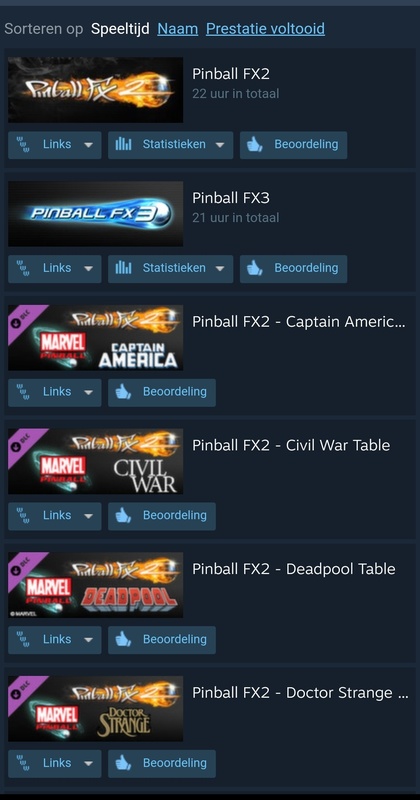Click the Beoordeling button for Civil War Table
The height and width of the screenshot is (800, 420).
click(162, 516)
